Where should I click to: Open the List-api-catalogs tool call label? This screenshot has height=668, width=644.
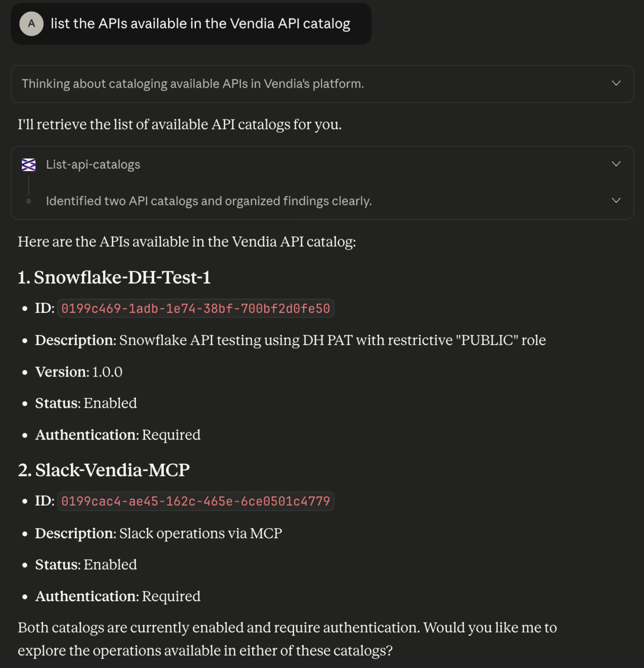point(93,164)
